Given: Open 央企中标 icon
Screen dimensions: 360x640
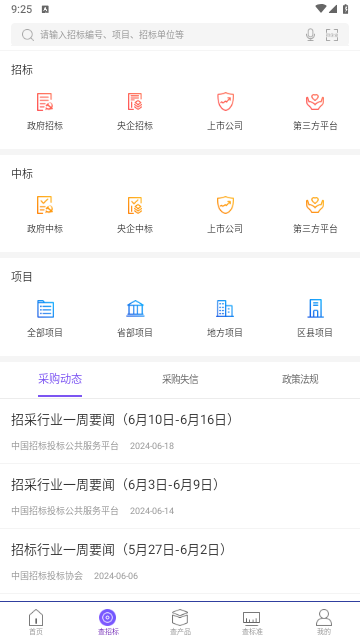Looking at the screenshot, I should tap(135, 205).
